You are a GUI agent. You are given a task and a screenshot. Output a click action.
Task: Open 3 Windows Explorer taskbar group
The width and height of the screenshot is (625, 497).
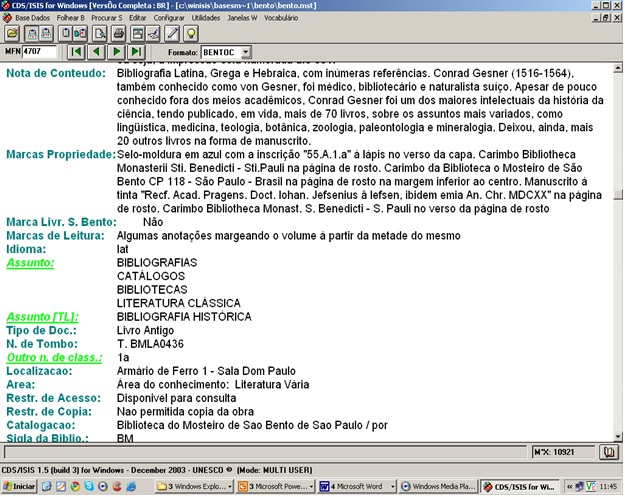tap(195, 487)
